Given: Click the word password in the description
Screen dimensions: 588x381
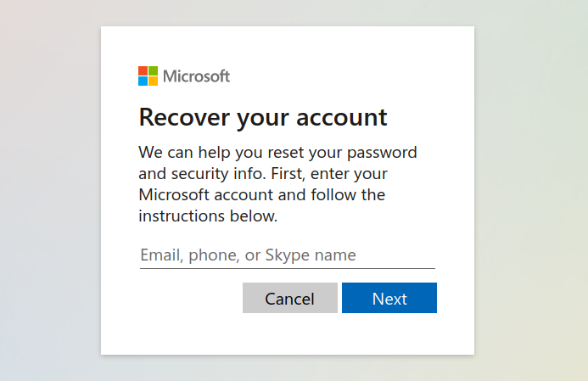Looking at the screenshot, I should point(382,153).
